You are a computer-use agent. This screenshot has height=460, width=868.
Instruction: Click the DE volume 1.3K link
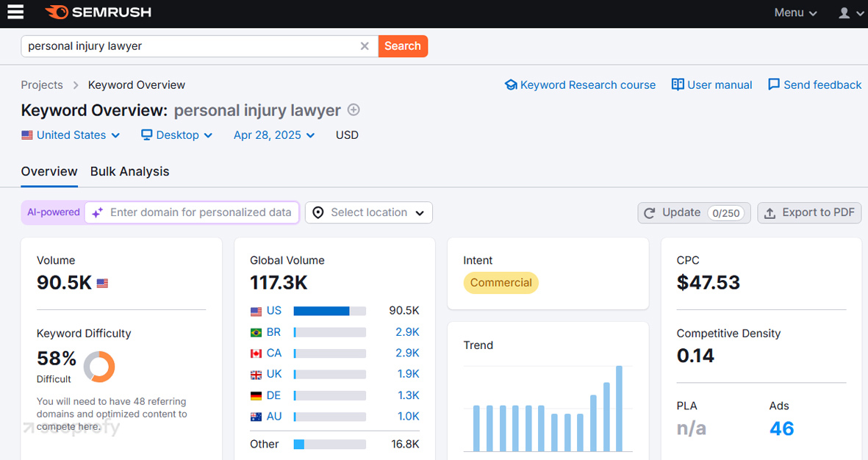click(x=409, y=395)
